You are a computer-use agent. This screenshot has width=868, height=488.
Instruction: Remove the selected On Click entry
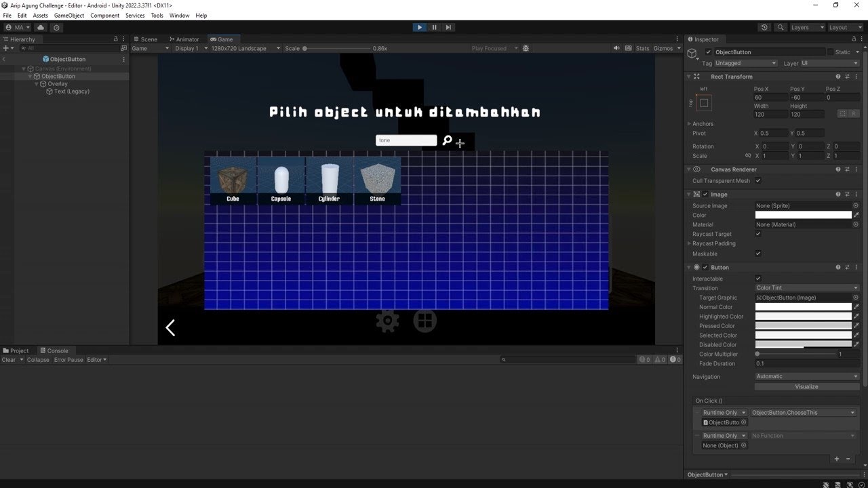[848, 459]
